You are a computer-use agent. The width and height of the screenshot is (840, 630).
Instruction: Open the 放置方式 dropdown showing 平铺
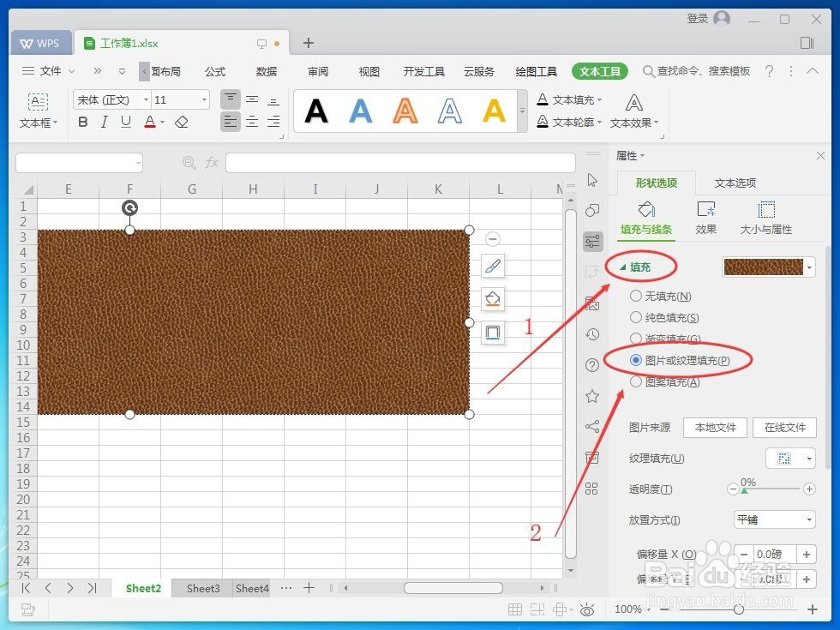[x=774, y=519]
